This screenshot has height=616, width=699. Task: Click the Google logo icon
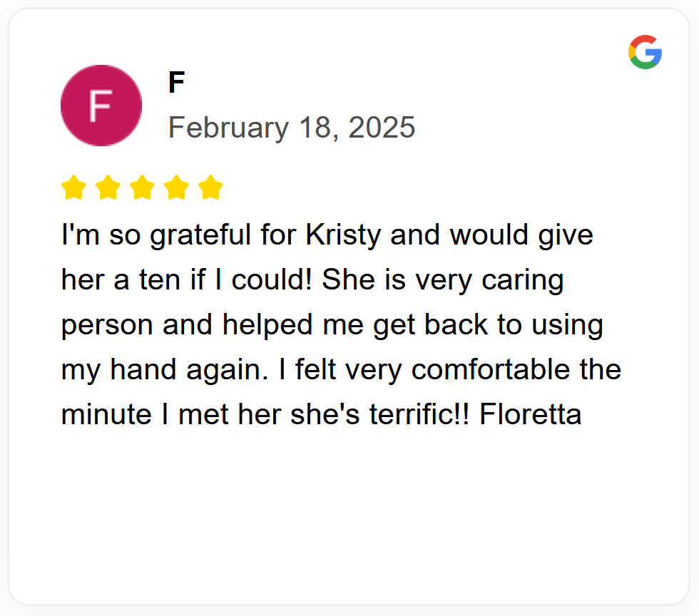[645, 52]
